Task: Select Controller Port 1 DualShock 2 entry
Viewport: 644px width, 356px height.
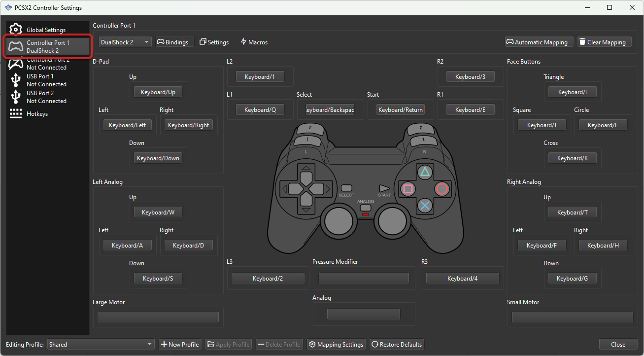Action: [48, 46]
